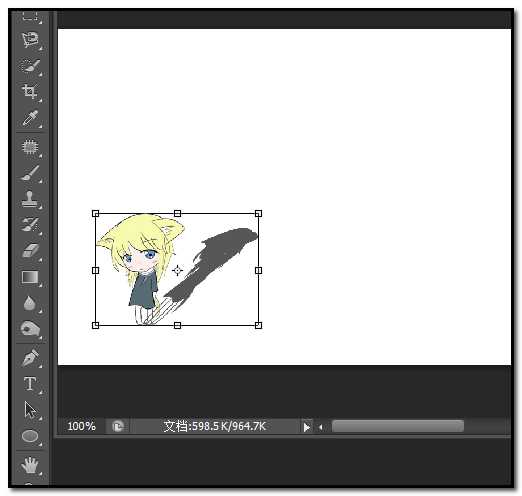Click the transform center reference point
This screenshot has width=522, height=496.
[x=177, y=270]
